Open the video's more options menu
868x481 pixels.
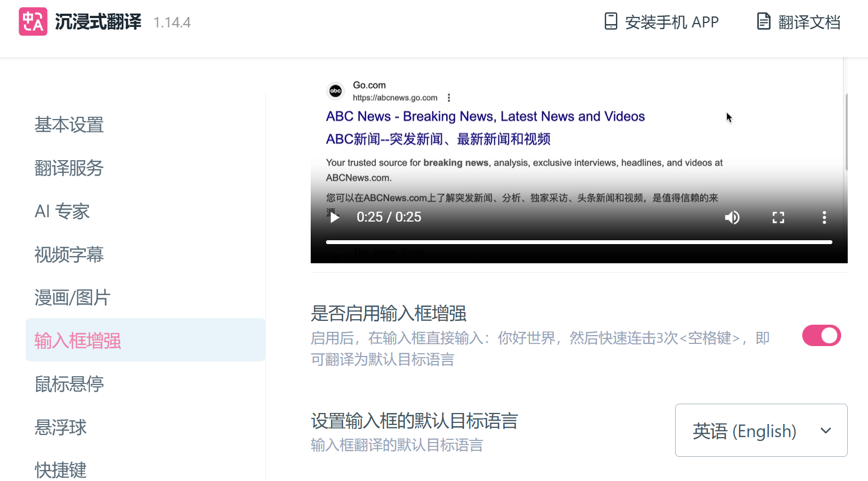824,218
